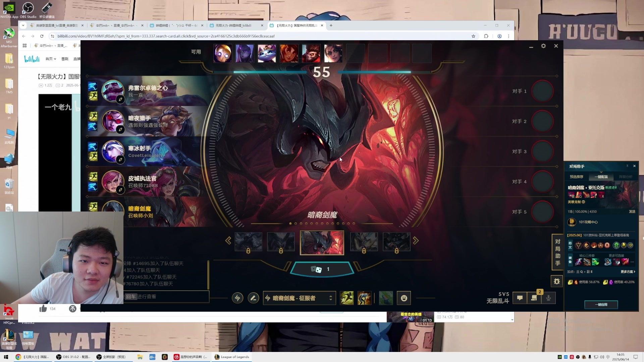Click the bilibili logo

pos(32,59)
